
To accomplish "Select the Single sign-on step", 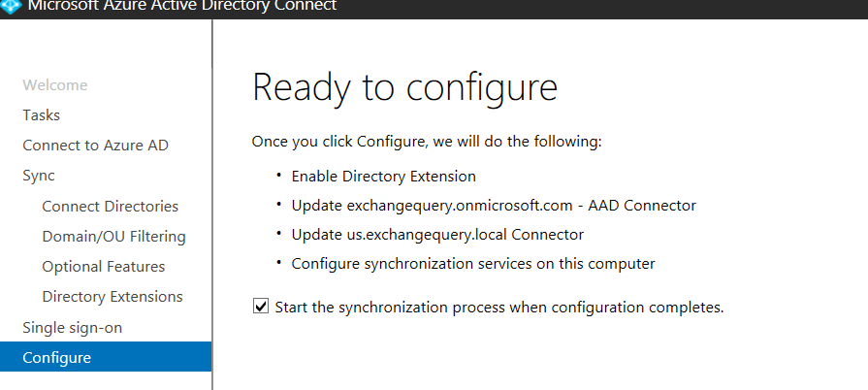I will point(73,328).
